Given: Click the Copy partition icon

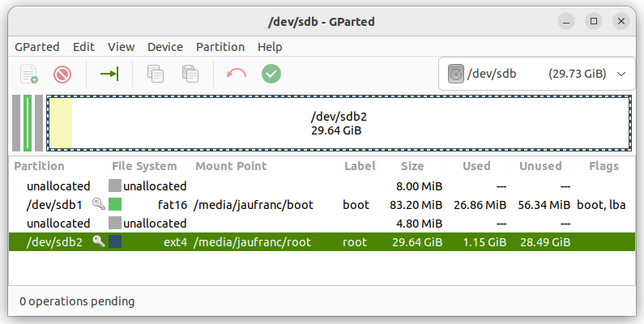Looking at the screenshot, I should (x=156, y=74).
